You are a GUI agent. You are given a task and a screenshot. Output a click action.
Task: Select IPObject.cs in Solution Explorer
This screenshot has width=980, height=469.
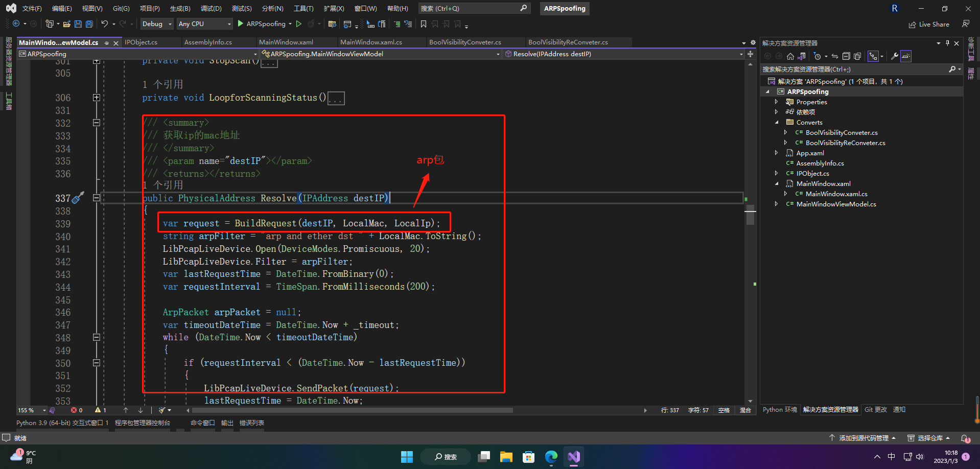(x=812, y=173)
